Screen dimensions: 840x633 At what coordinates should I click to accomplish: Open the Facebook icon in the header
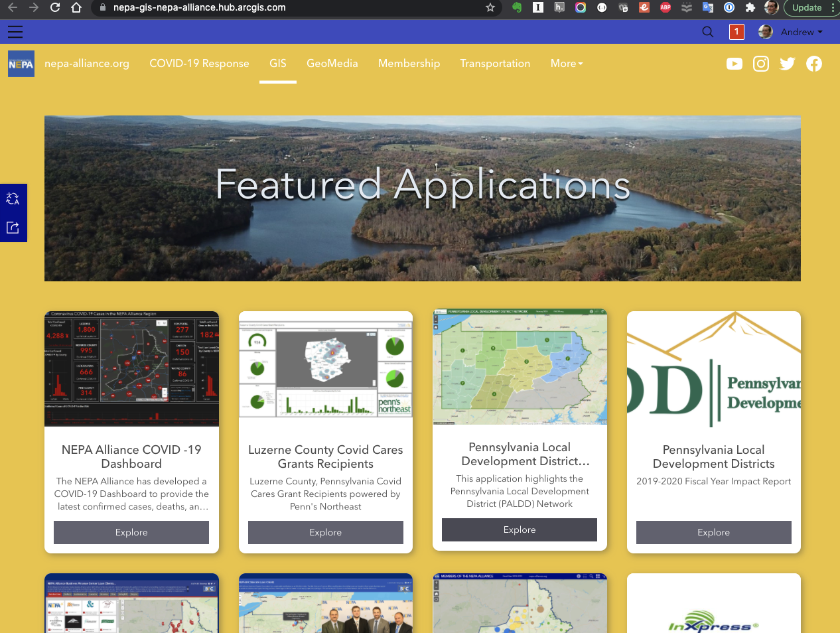click(x=814, y=64)
